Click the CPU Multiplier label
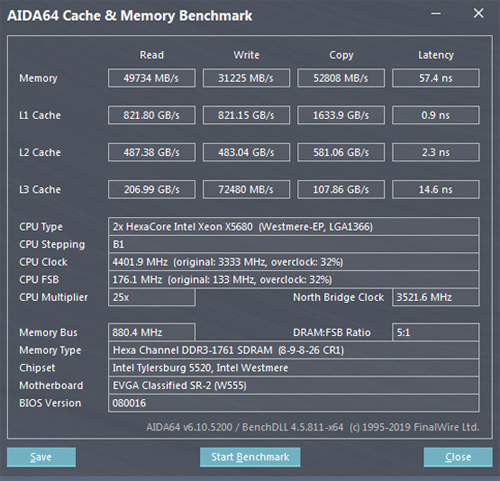The width and height of the screenshot is (500, 481). (x=54, y=297)
